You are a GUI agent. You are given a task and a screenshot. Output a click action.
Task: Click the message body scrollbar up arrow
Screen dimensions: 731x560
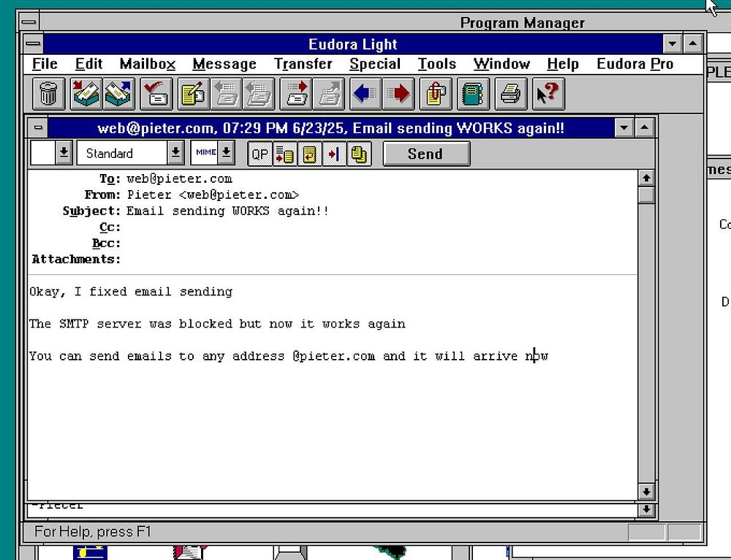point(646,178)
